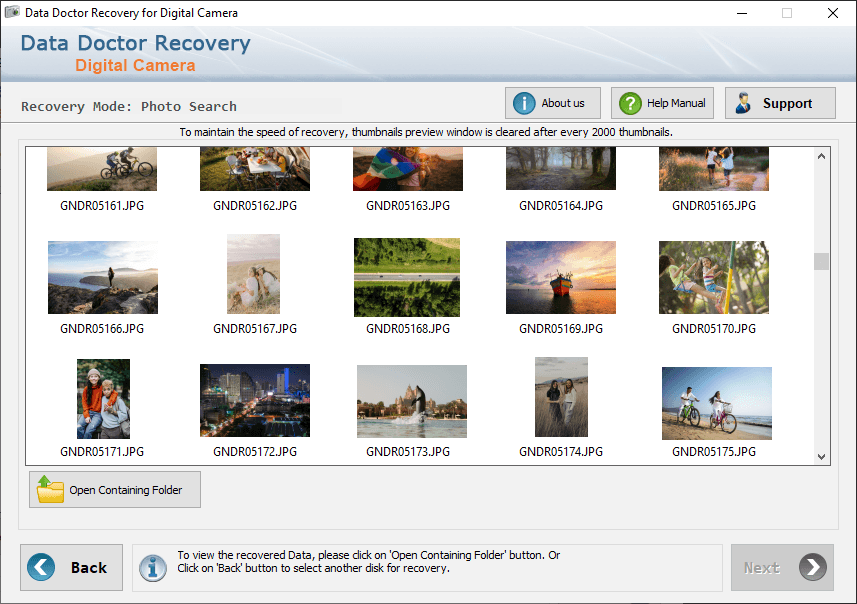This screenshot has height=604, width=857.
Task: Minimize the Data Doctor Recovery window
Action: tap(742, 13)
